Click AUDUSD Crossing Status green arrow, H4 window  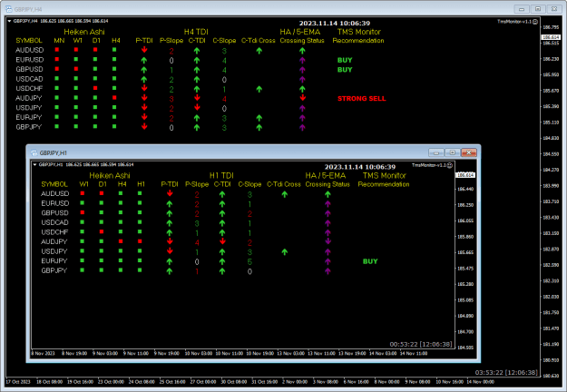(x=302, y=51)
